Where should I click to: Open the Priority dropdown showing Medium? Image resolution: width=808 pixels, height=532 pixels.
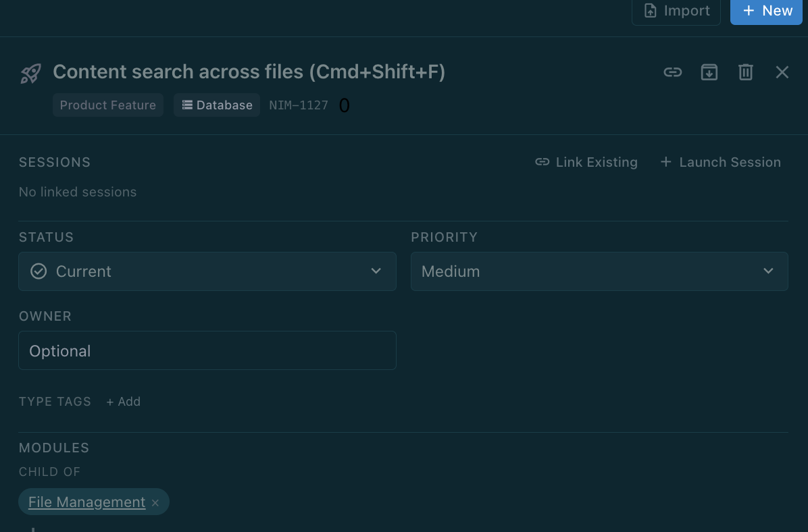point(599,271)
